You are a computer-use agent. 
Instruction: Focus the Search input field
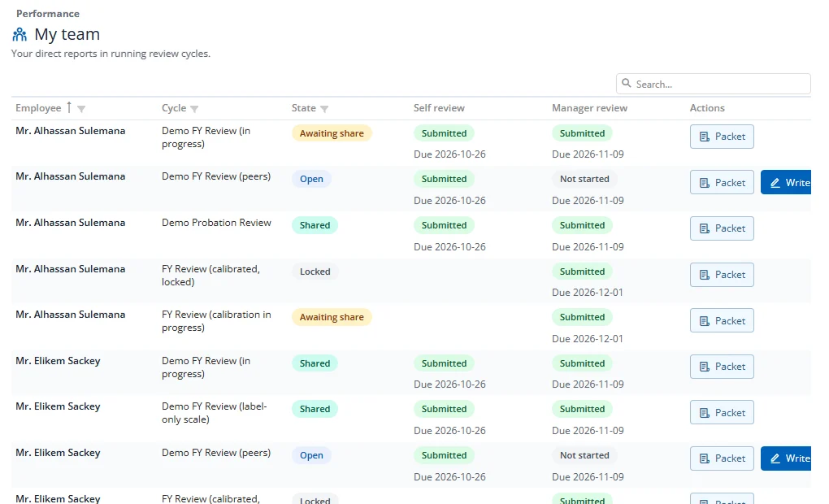(714, 84)
